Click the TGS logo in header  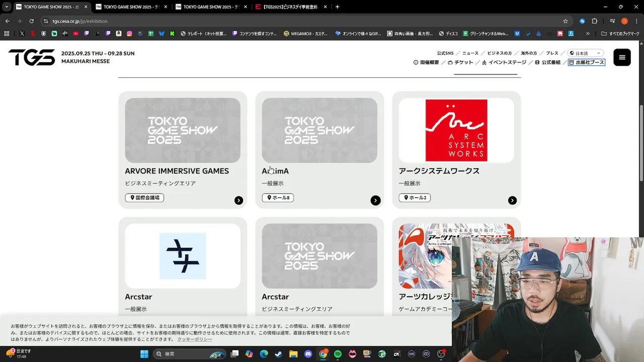[x=32, y=57]
